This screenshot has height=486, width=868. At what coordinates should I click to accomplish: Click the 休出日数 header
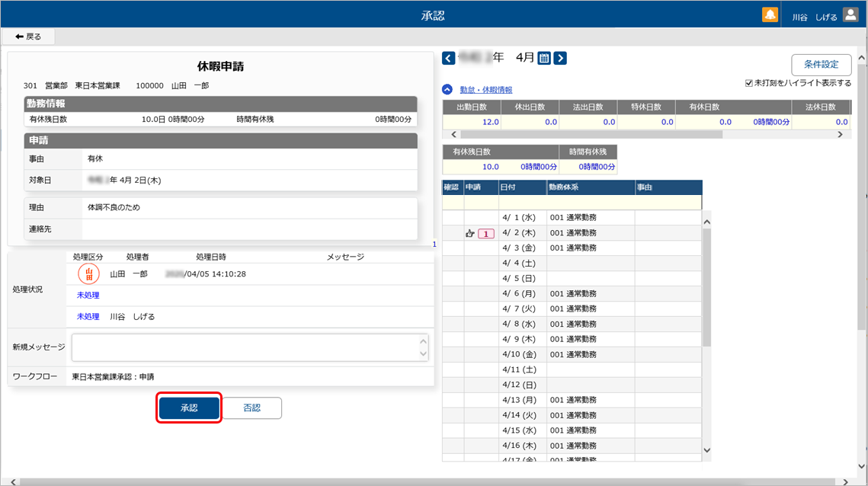pyautogui.click(x=530, y=107)
